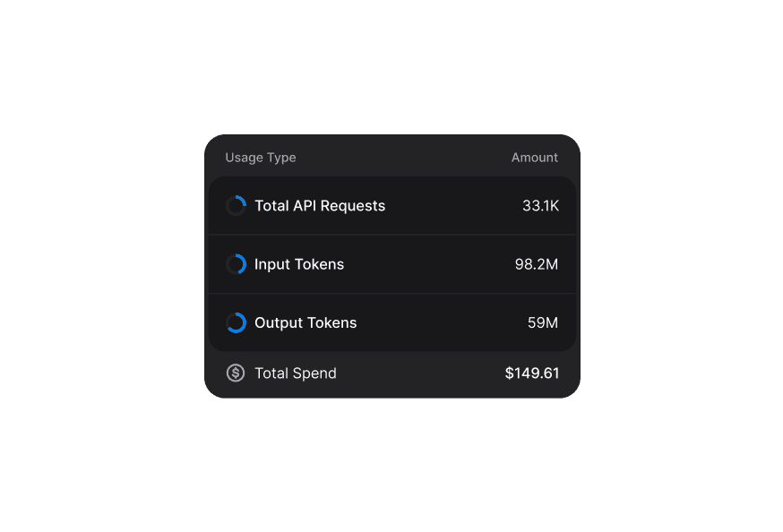The image size is (783, 532).
Task: Click the 98.2M input tokens value
Action: 537,264
